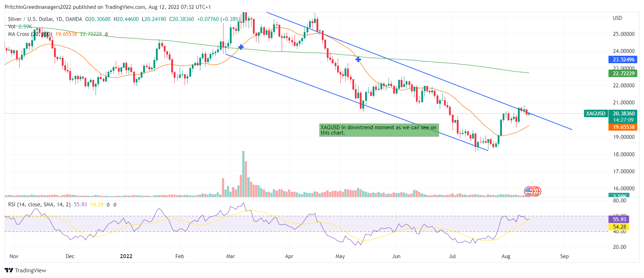Click the purple 55.93 RSI tag
Viewport: 644px width, 278px height.
pos(619,219)
